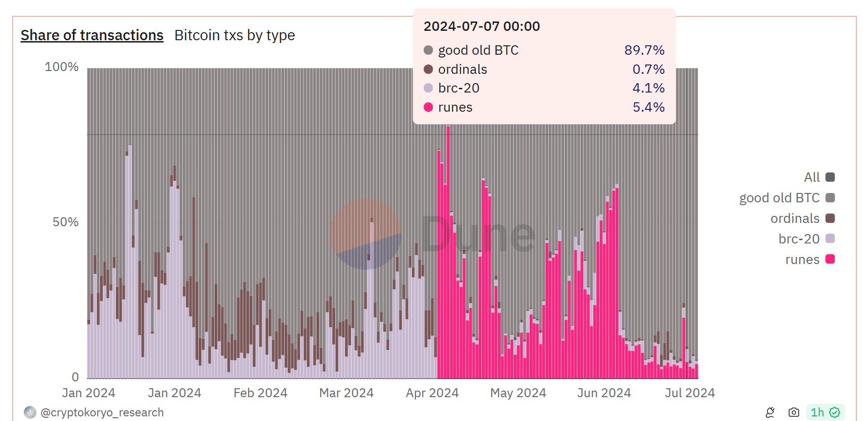Click the 50% y-axis label

65,222
